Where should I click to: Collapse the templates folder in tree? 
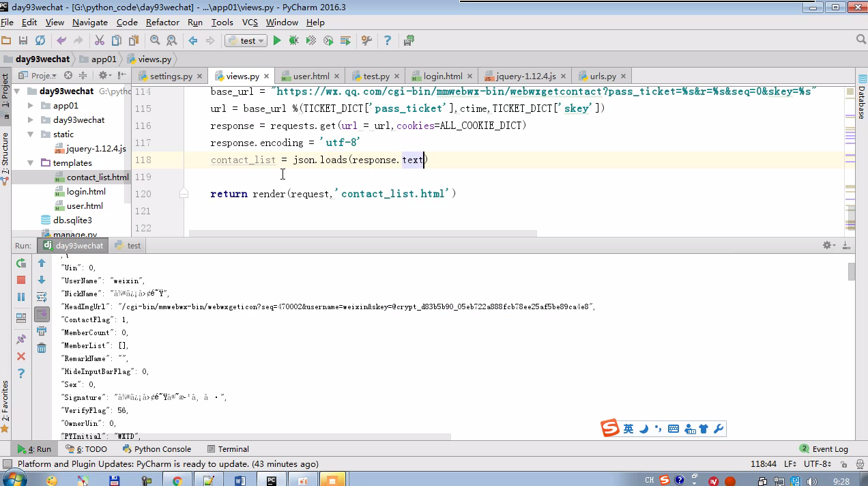(x=31, y=163)
